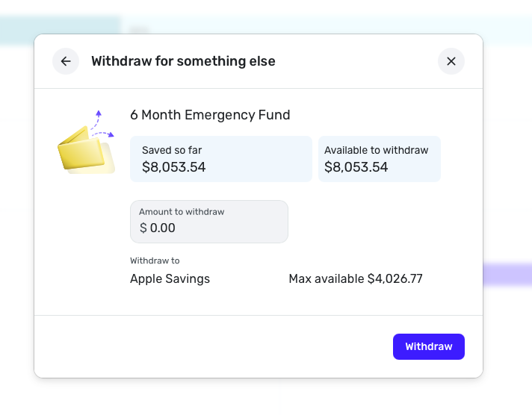Click the 6 Month Emergency Fund heading
Screen dimensions: 532x415
pos(210,115)
